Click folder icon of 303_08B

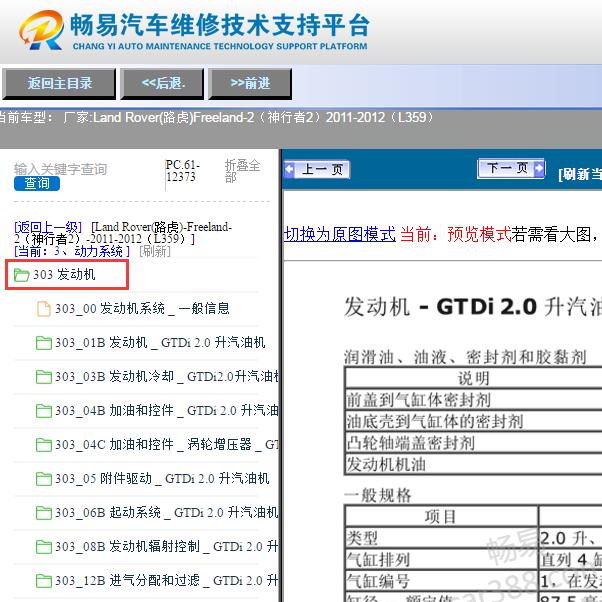click(44, 547)
